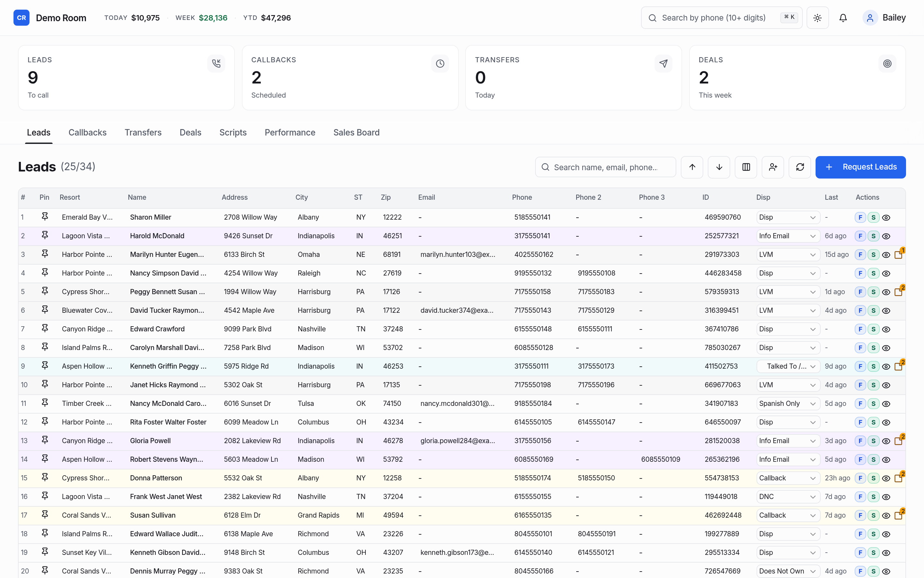Image resolution: width=924 pixels, height=578 pixels.
Task: Sort by the Name column header
Action: (x=137, y=197)
